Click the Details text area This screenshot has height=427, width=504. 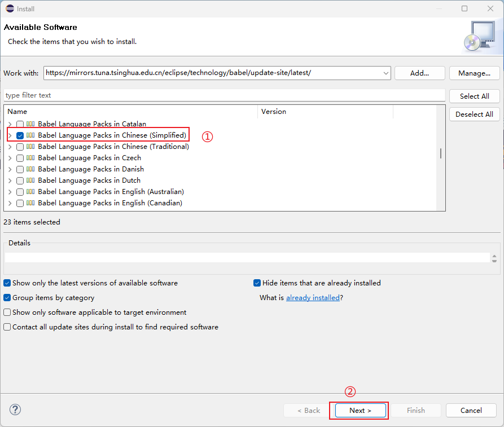pos(247,258)
